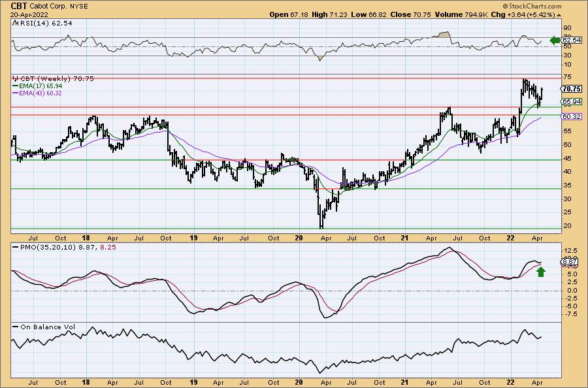Click the -7.5 PMO axis label
The width and height of the screenshot is (588, 388).
570,314
